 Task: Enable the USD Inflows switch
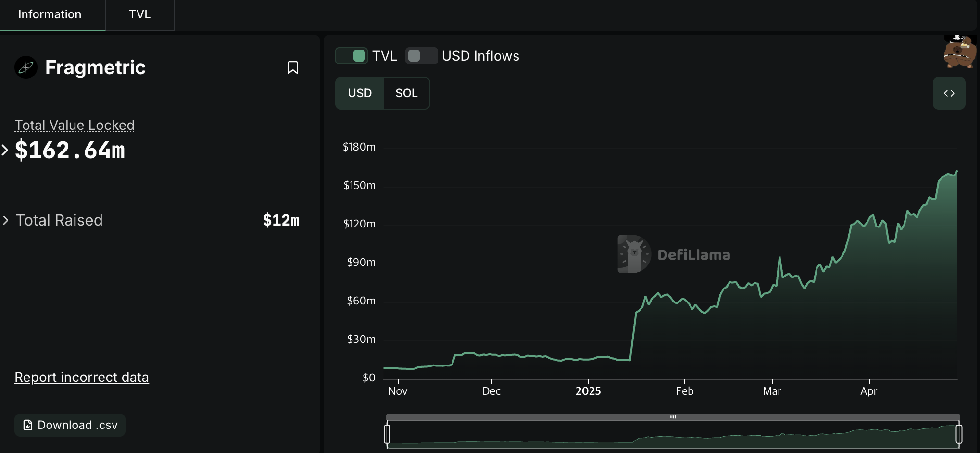pyautogui.click(x=421, y=56)
